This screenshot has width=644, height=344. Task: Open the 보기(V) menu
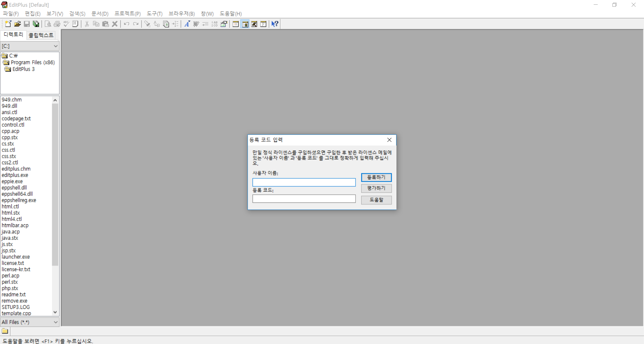[55, 14]
